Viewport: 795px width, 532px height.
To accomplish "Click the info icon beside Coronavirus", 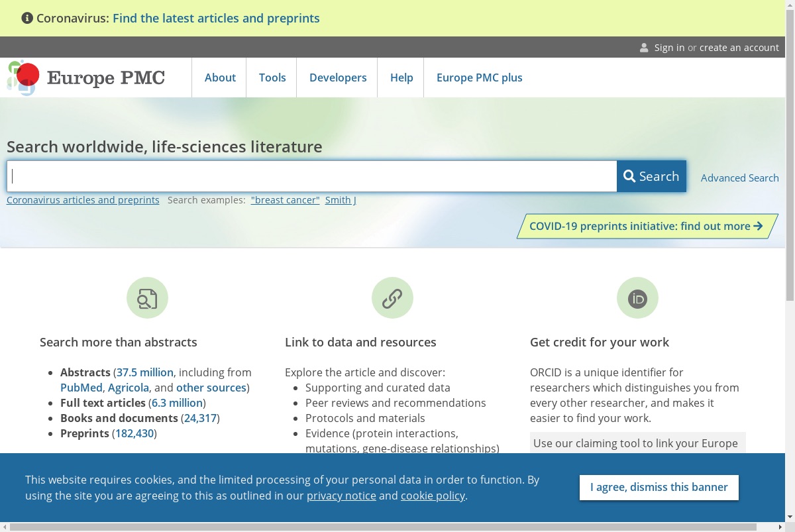I will click(x=27, y=18).
